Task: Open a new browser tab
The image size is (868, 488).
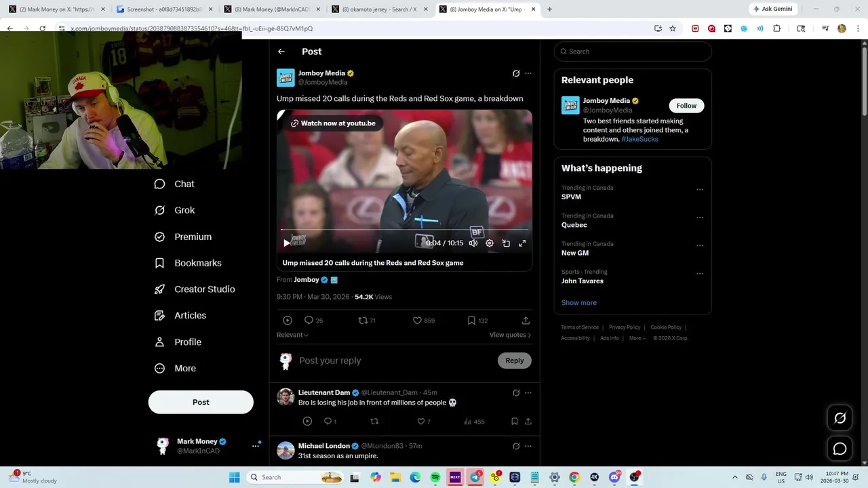Action: (x=549, y=9)
